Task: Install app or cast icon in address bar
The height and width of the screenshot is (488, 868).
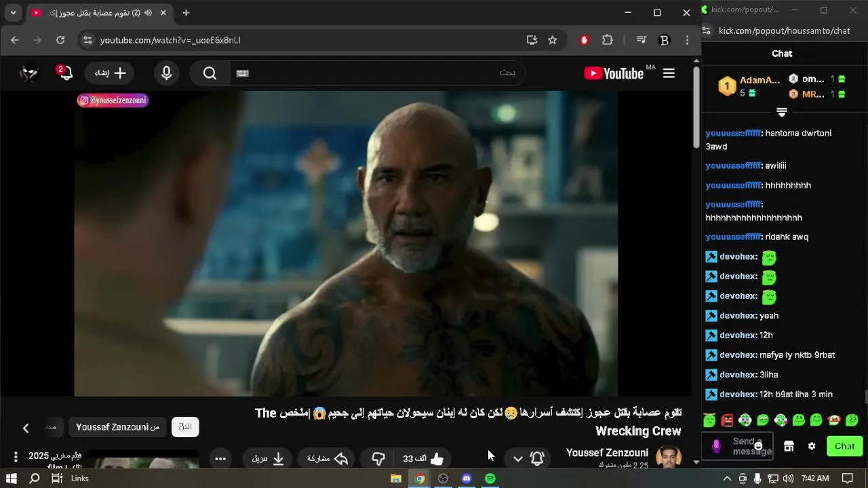Action: click(x=532, y=40)
